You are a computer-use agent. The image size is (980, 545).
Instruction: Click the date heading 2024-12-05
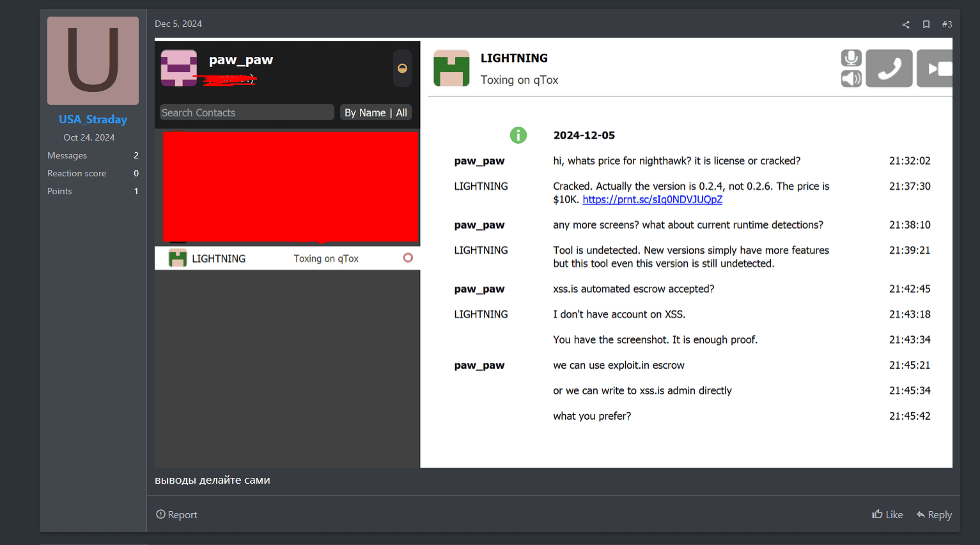coord(584,135)
